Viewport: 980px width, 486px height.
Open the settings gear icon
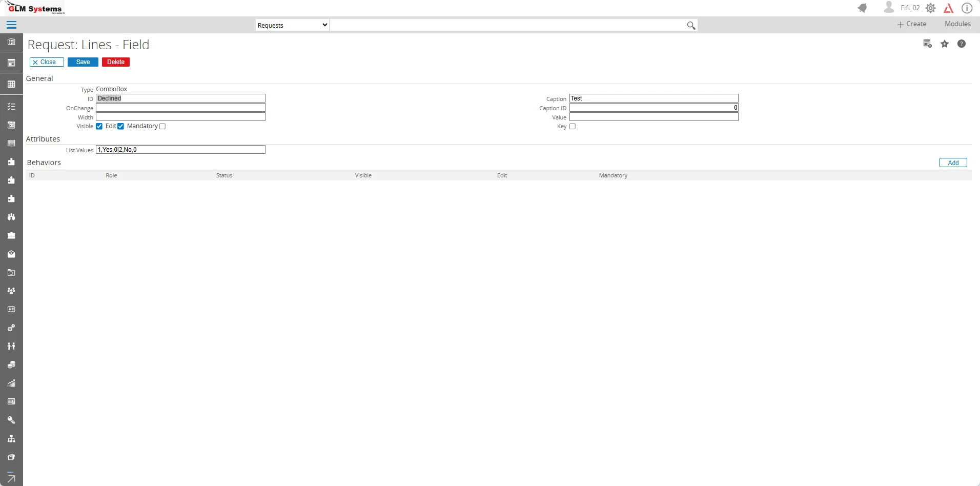pos(931,8)
